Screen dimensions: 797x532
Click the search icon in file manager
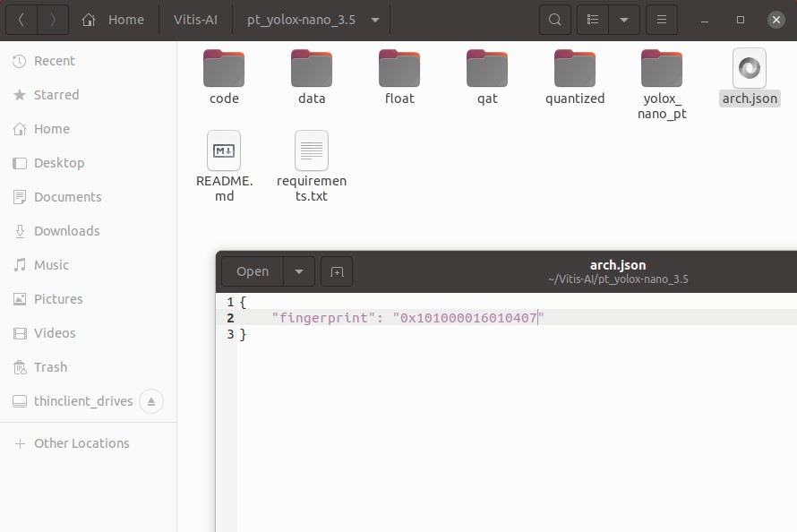click(555, 20)
